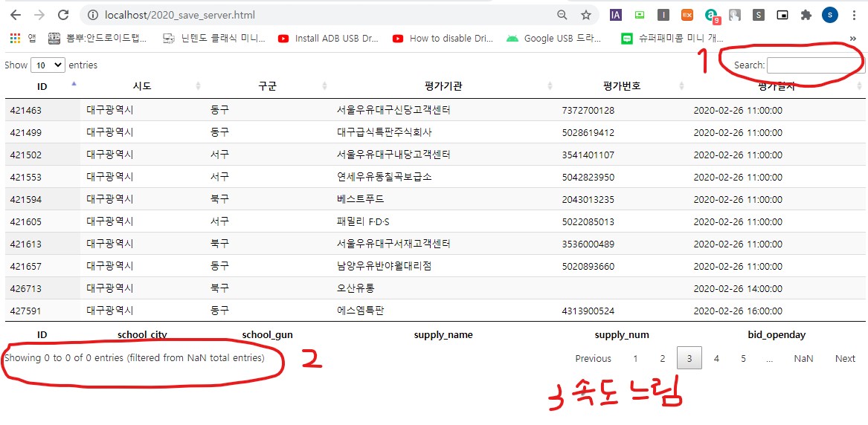
Task: Open the How to disable Dri bookmark
Action: pyautogui.click(x=443, y=38)
